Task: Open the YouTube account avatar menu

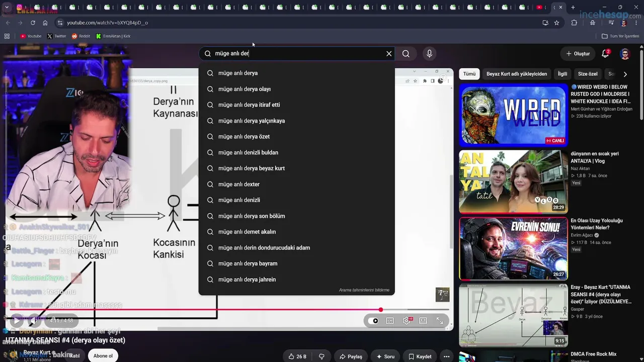Action: (625, 54)
